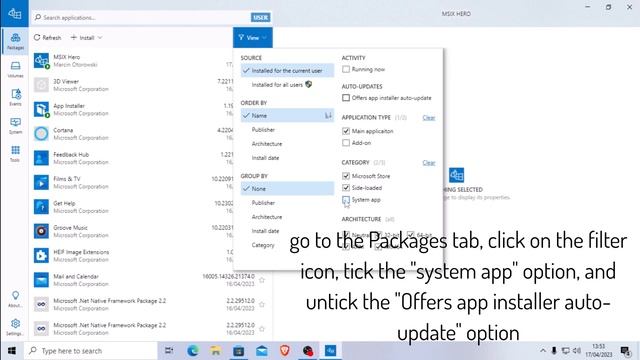Image resolution: width=640 pixels, height=360 pixels.
Task: Open Windows Start menu
Action: (12, 351)
